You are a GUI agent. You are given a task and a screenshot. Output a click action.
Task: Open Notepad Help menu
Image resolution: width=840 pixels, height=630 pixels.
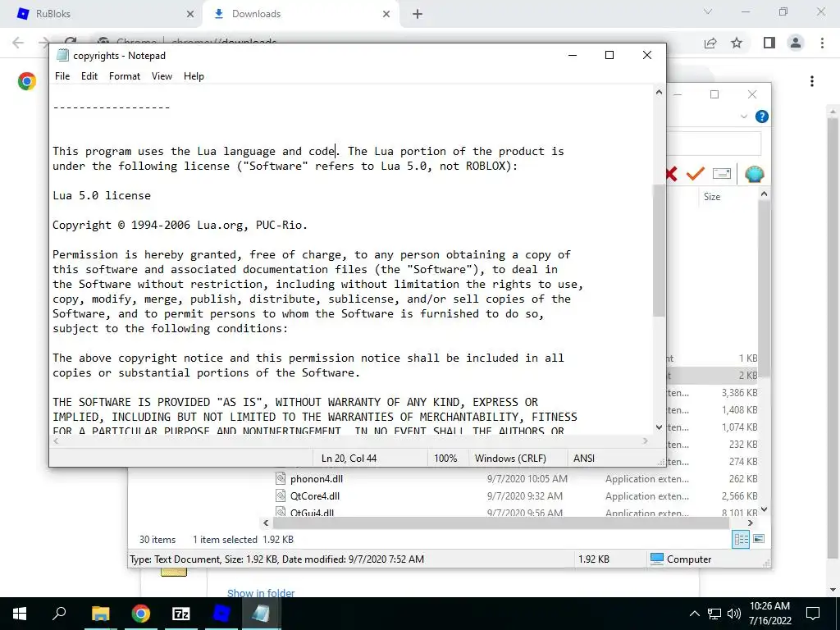194,76
